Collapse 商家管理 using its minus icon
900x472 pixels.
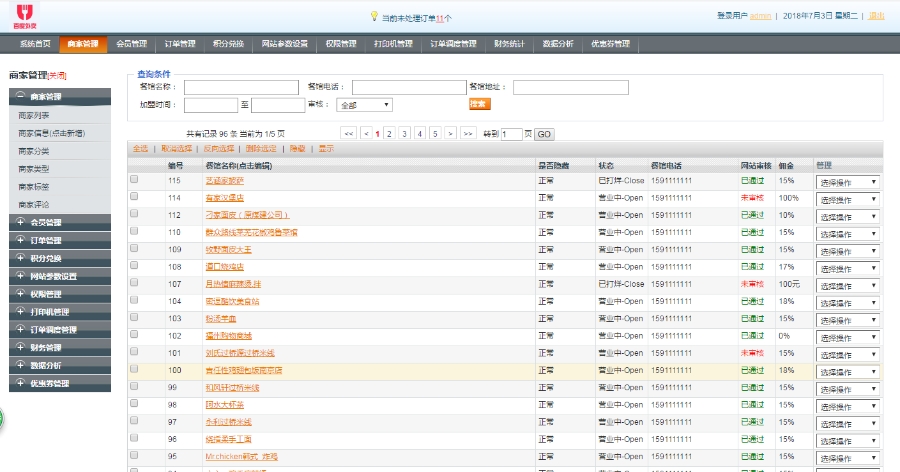tap(20, 97)
